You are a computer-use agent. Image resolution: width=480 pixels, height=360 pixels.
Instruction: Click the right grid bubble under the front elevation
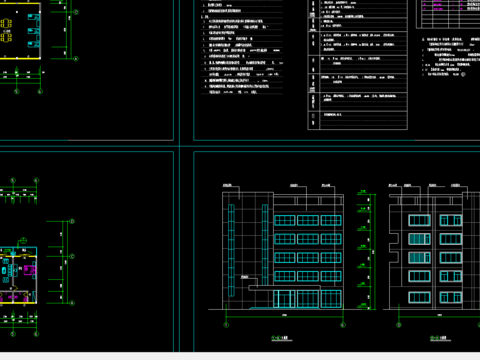click(x=343, y=325)
